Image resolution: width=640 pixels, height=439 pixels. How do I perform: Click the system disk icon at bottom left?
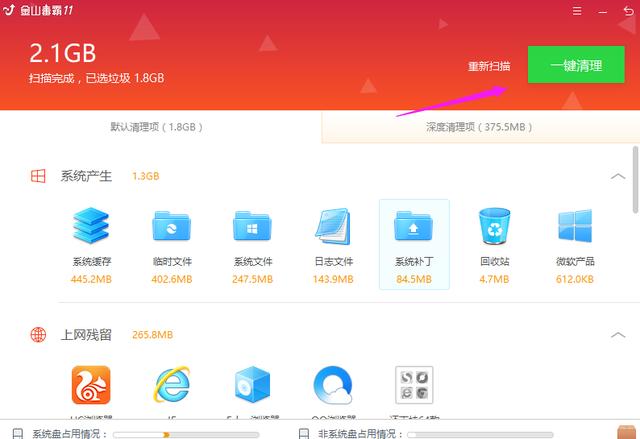[x=18, y=433]
